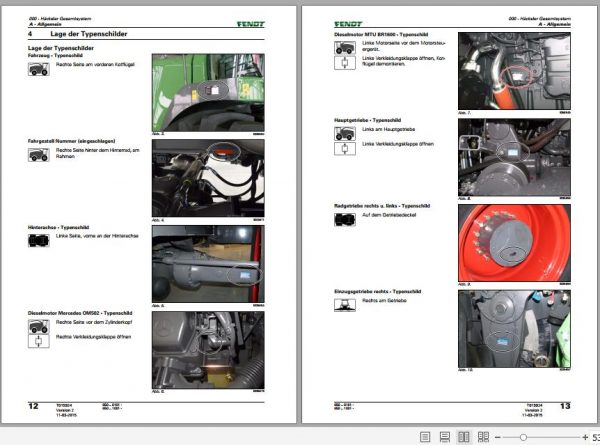The height and width of the screenshot is (445, 600).
Task: Click the MTU engine nameplate photo
Action: [x=514, y=71]
